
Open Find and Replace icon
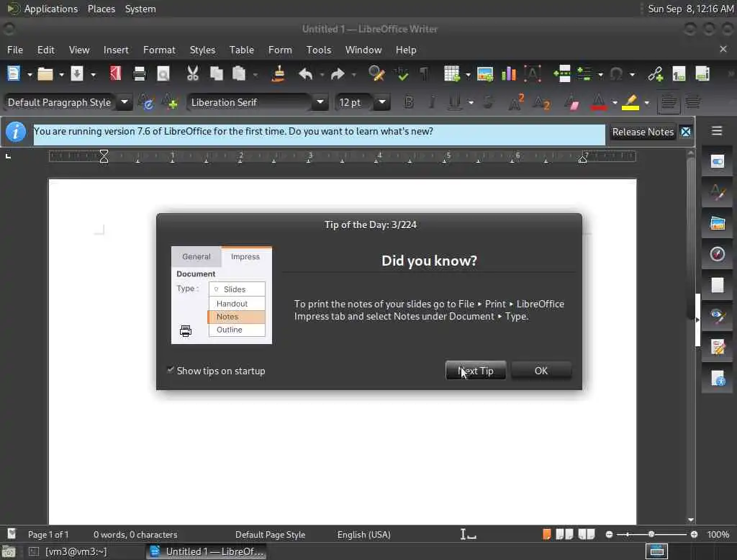click(x=376, y=74)
